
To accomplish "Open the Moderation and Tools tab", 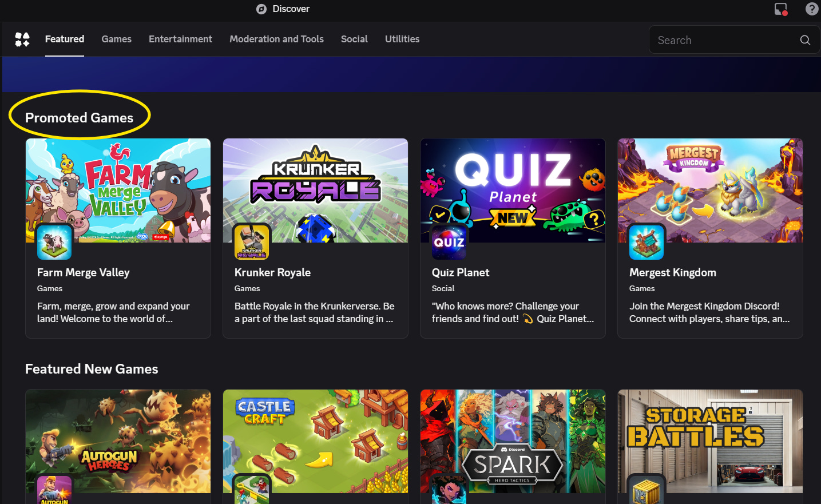I will pos(276,39).
